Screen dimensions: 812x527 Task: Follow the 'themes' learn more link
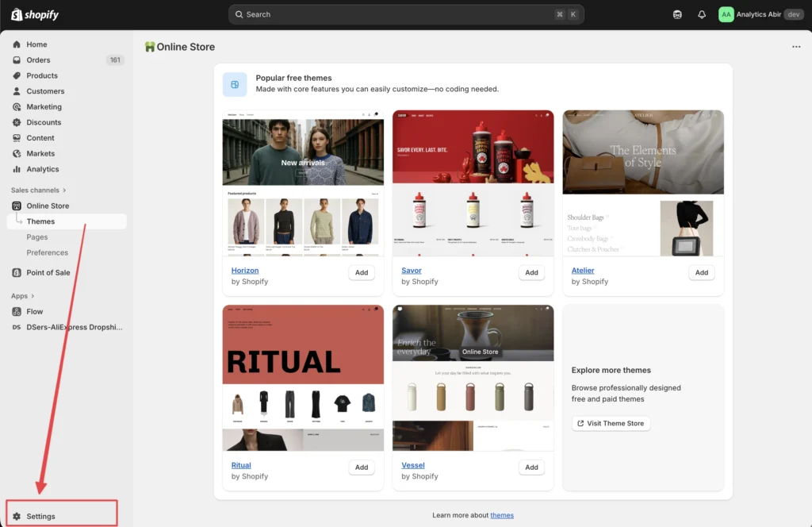[x=502, y=515]
